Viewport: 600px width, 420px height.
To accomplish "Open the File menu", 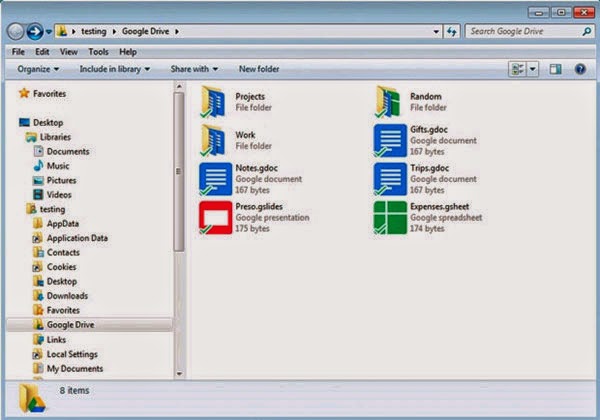I will click(x=18, y=52).
